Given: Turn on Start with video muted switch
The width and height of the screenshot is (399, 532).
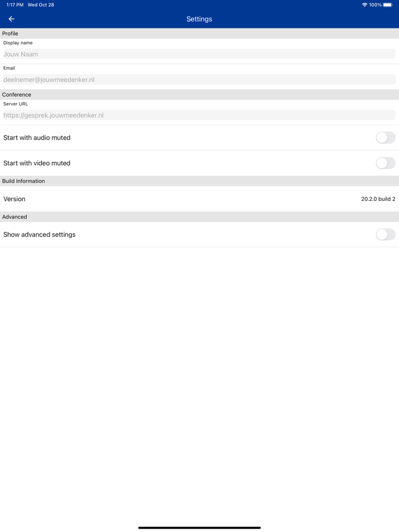Looking at the screenshot, I should (x=385, y=163).
